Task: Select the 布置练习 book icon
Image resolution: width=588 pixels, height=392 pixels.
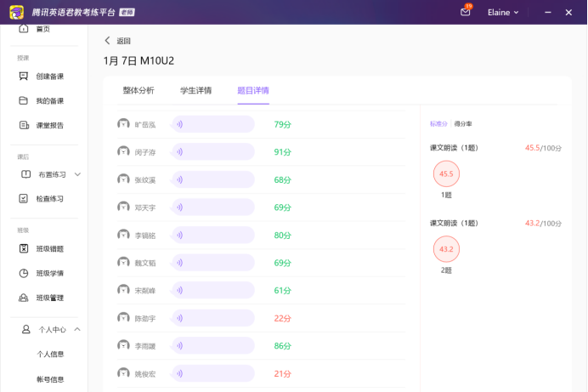Action: [x=25, y=174]
